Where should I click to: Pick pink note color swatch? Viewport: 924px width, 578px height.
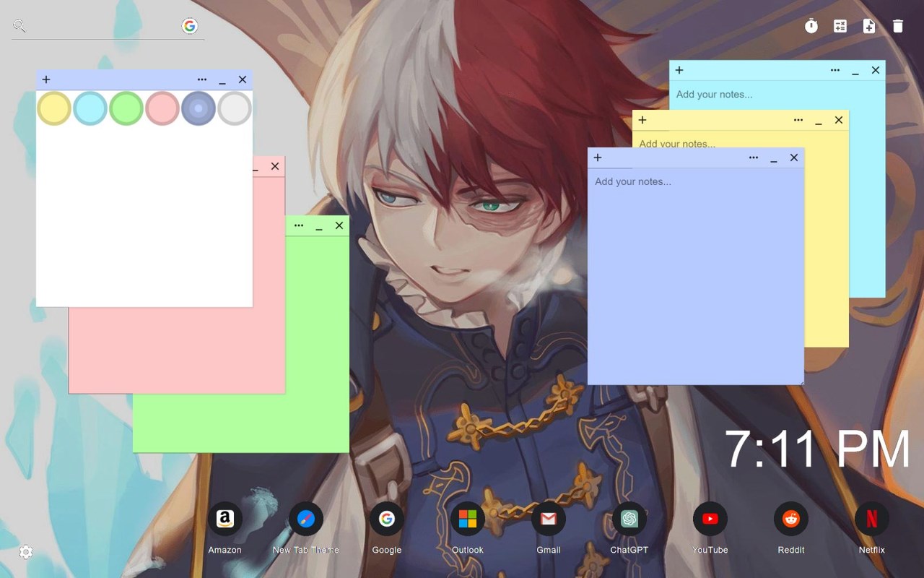162,108
